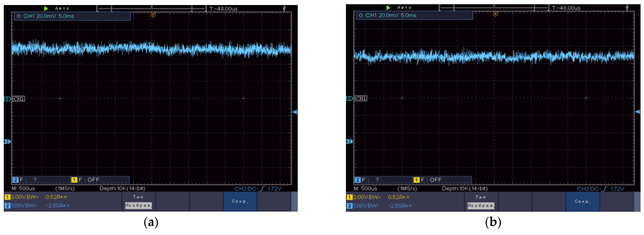Click the green run icon in screen (a)
This screenshot has height=235, width=644.
tap(46, 8)
